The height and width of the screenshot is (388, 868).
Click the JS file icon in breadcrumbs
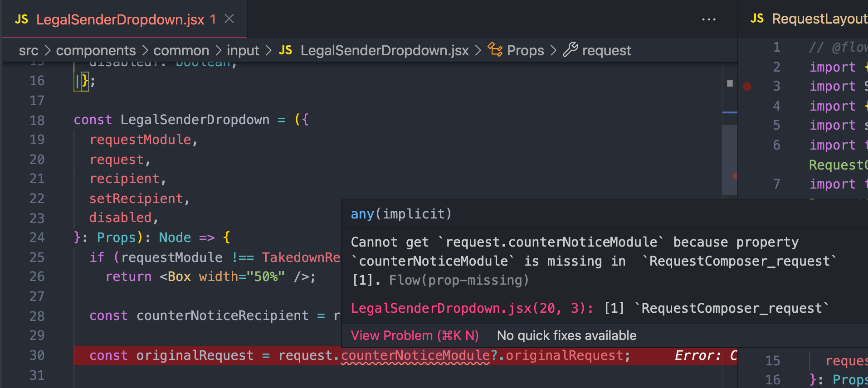pos(285,50)
